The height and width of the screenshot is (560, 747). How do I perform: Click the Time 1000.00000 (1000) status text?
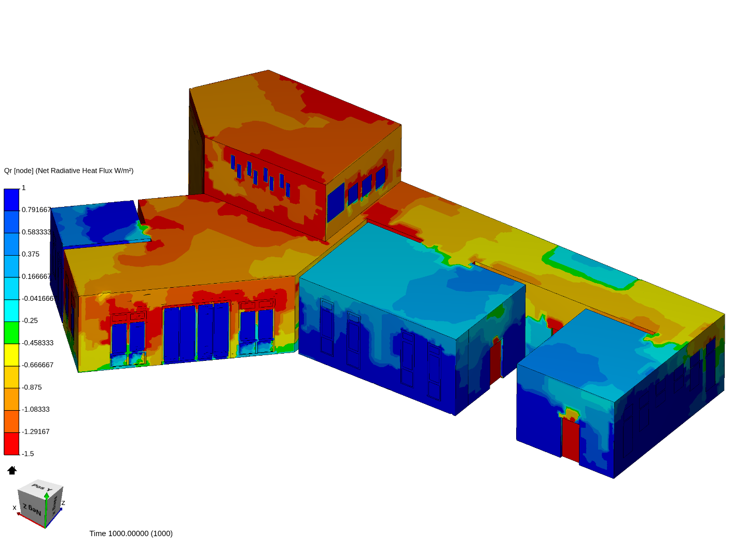click(x=130, y=533)
